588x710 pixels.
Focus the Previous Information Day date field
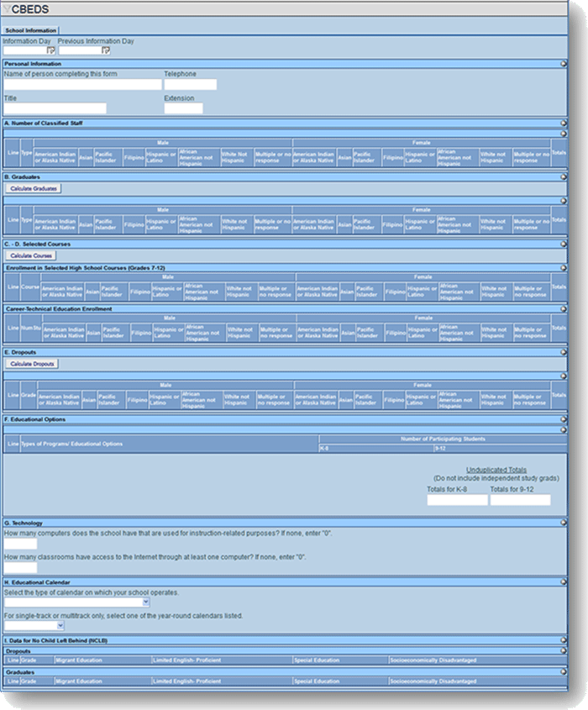pos(80,50)
